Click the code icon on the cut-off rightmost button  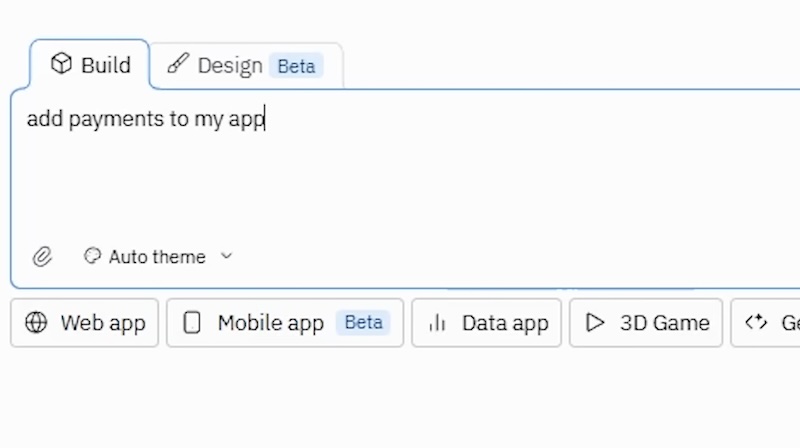(756, 322)
